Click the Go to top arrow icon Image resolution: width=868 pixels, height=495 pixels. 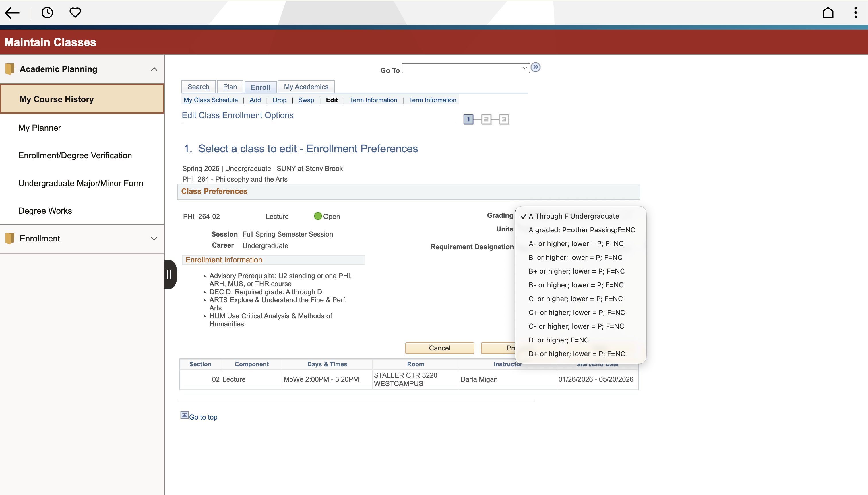tap(184, 415)
